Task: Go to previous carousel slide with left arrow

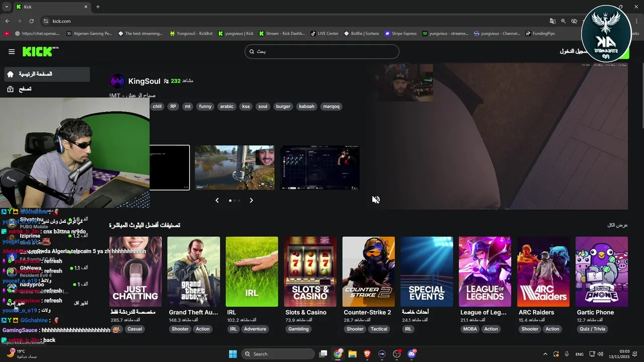Action: 217,200
